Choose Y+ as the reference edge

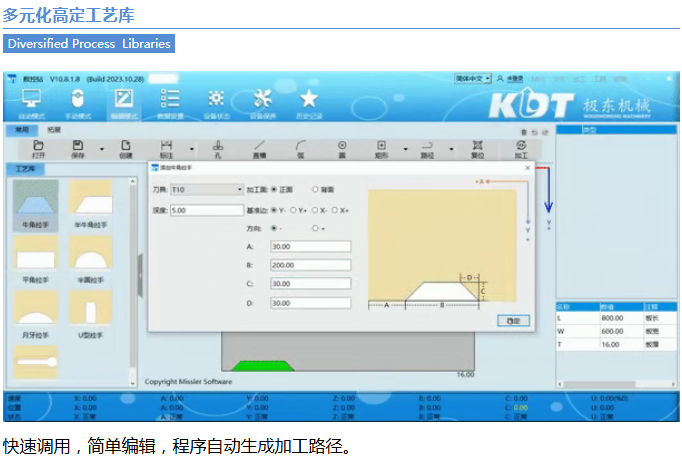(295, 211)
